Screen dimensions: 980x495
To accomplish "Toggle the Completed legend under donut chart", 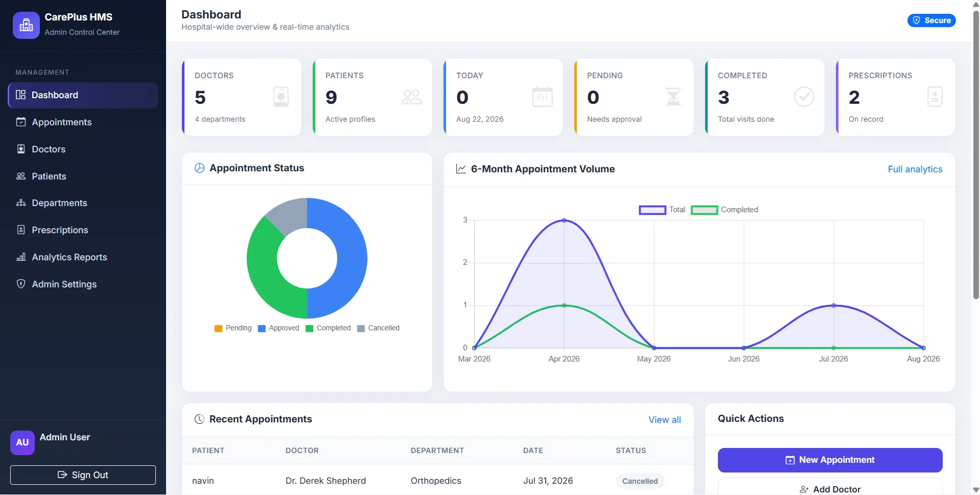I will pyautogui.click(x=328, y=328).
